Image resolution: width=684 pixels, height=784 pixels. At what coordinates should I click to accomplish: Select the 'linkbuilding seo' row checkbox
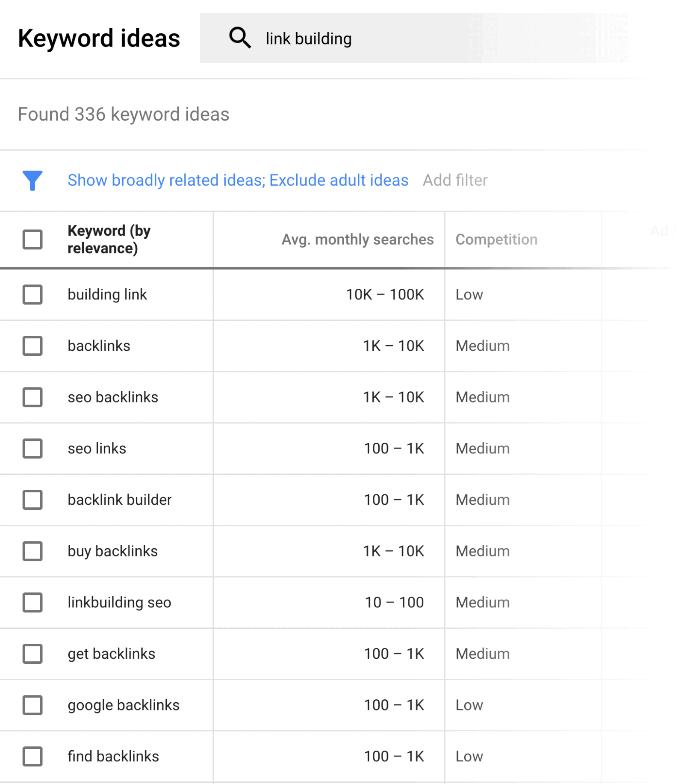(x=32, y=603)
